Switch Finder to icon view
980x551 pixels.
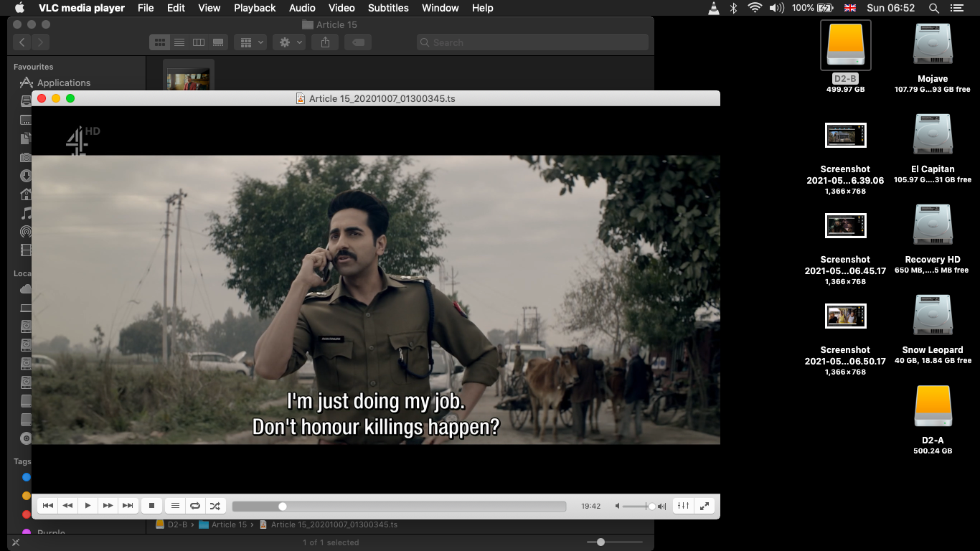160,42
